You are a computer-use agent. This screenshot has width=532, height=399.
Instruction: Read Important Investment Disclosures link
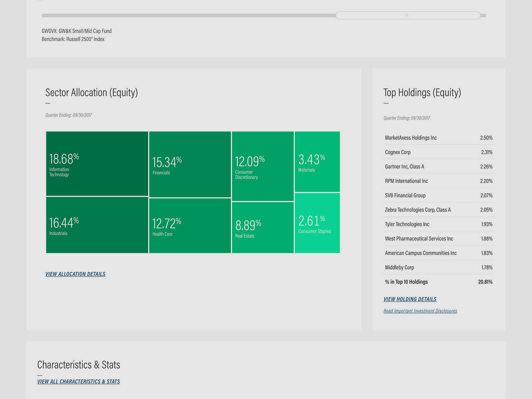click(420, 311)
